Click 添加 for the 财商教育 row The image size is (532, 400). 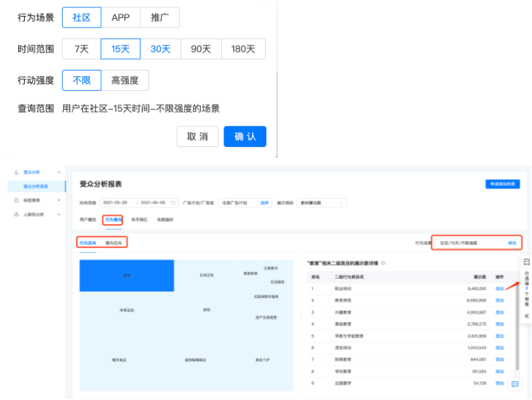tap(499, 359)
